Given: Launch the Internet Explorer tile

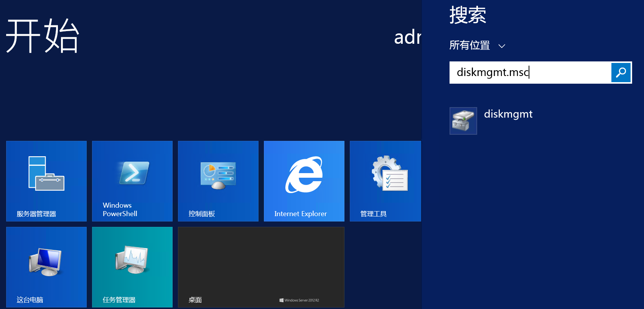Looking at the screenshot, I should [304, 181].
